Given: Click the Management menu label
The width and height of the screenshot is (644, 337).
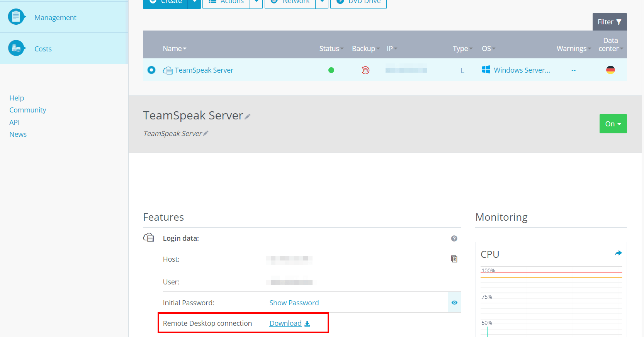Looking at the screenshot, I should (55, 17).
